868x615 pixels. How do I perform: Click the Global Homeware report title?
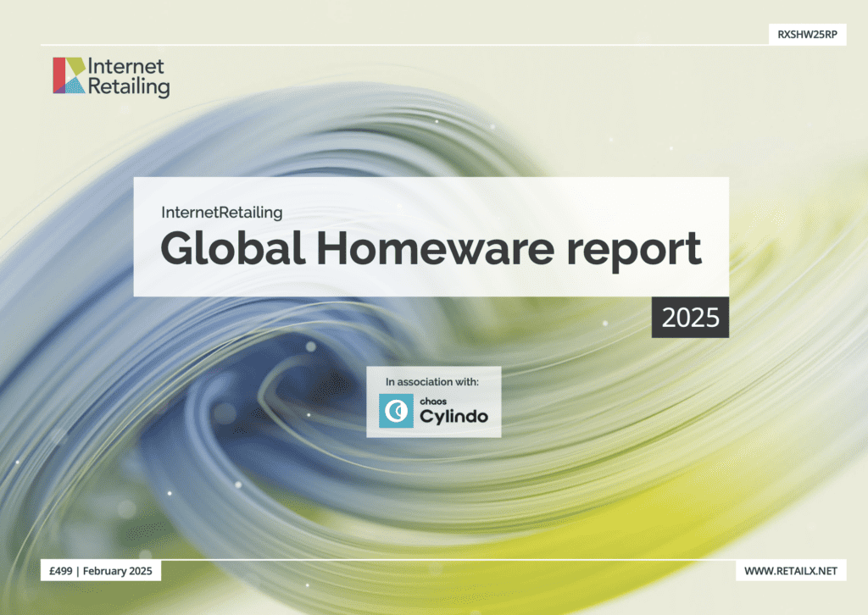tap(431, 249)
